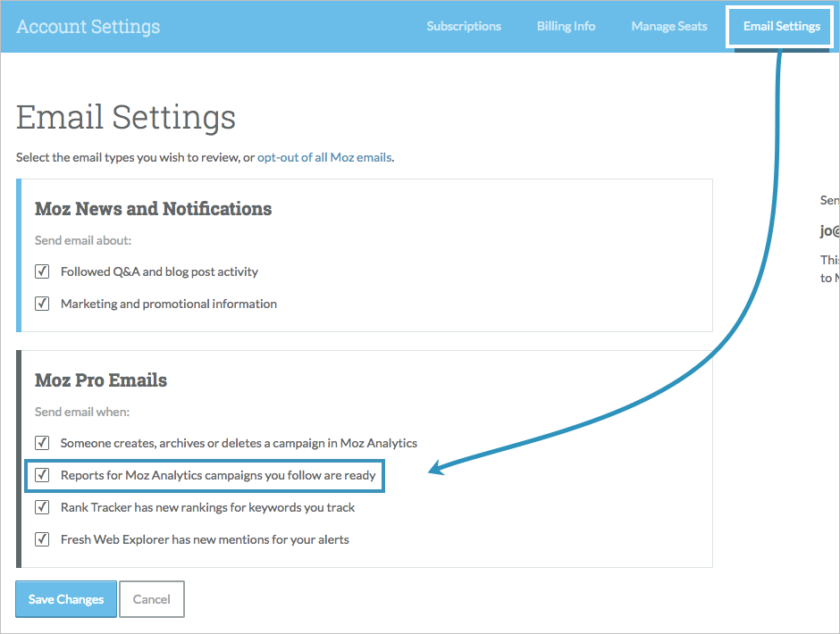
Task: Click the Save Changes button
Action: 66,599
